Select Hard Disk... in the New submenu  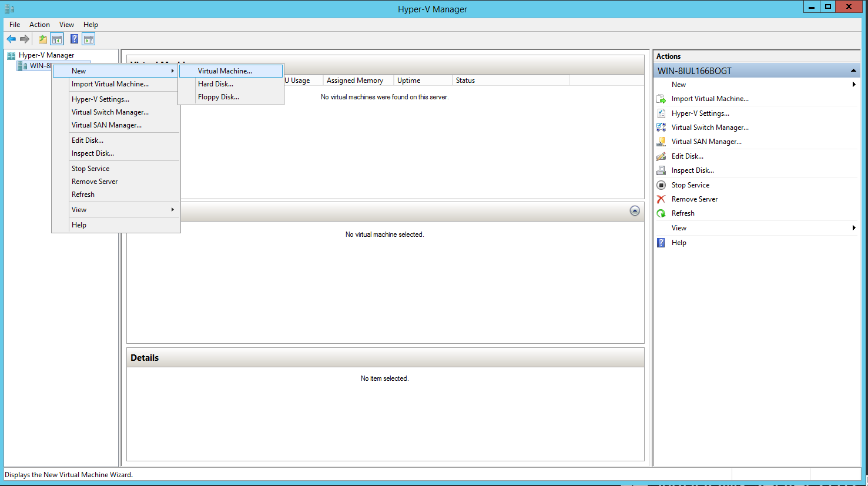tap(216, 84)
